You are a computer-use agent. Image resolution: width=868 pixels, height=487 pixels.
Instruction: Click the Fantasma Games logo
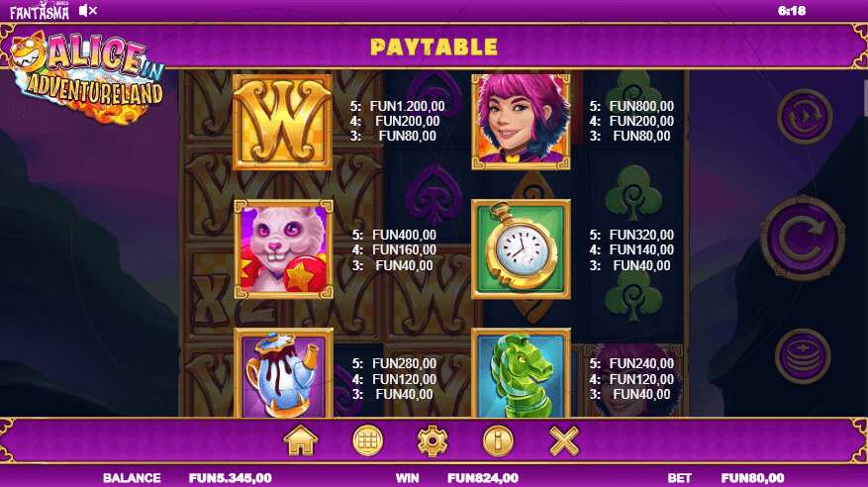point(40,11)
